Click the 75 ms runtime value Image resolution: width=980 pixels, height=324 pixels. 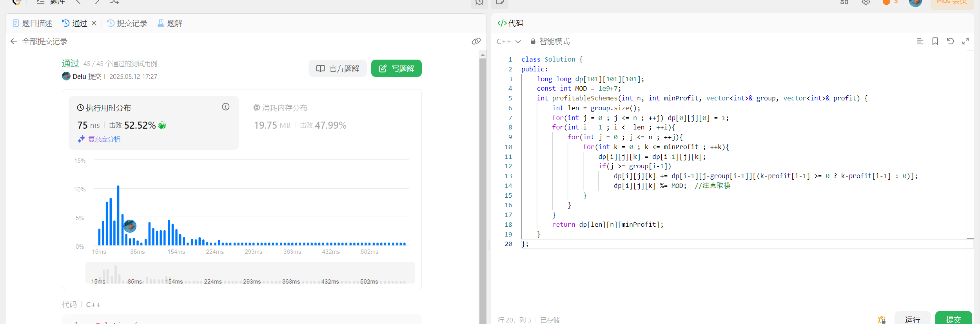pos(88,125)
